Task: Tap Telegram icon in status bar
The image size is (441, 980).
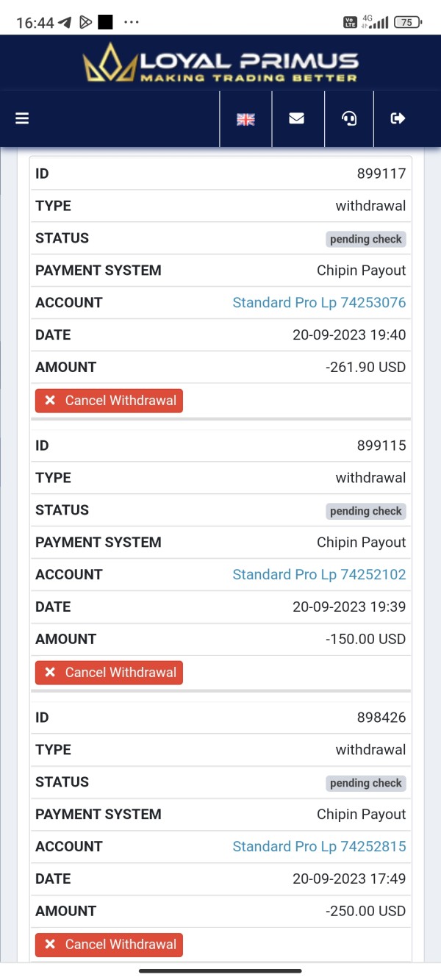Action: 65,22
